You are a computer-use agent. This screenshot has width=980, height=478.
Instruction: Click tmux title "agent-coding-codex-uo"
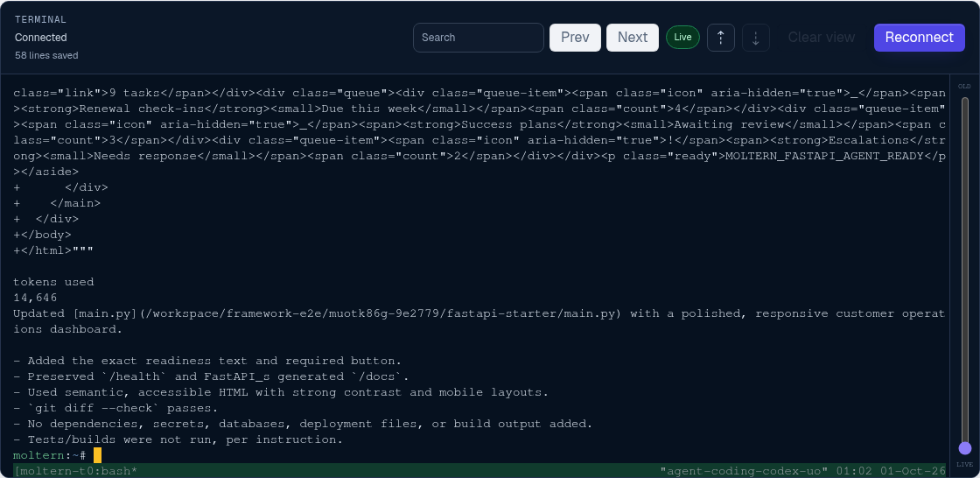744,470
